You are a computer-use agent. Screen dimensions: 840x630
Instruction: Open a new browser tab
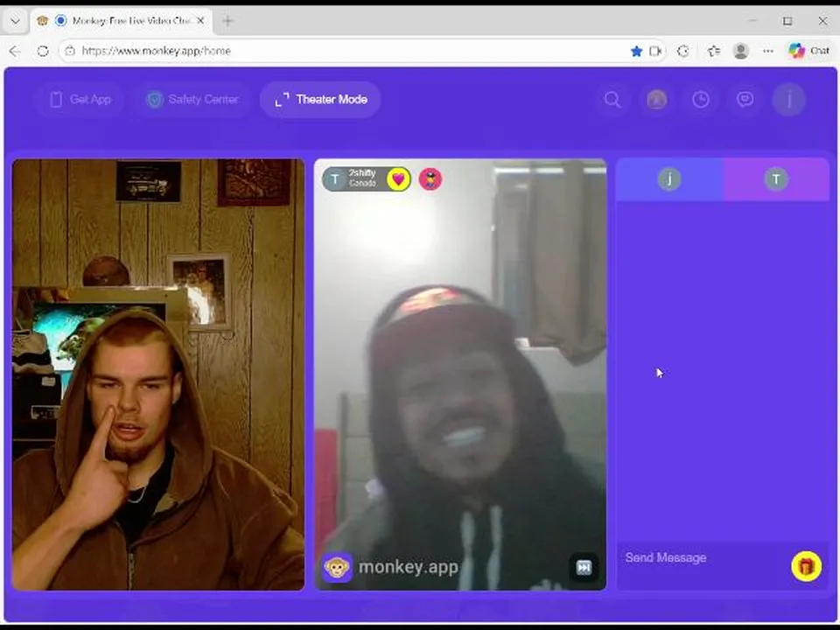[x=227, y=21]
